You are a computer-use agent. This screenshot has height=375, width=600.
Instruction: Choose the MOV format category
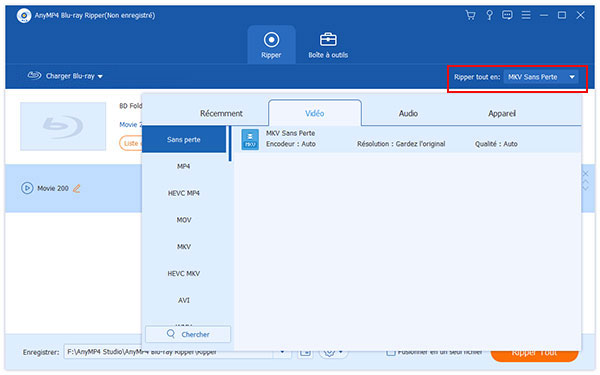pyautogui.click(x=184, y=220)
